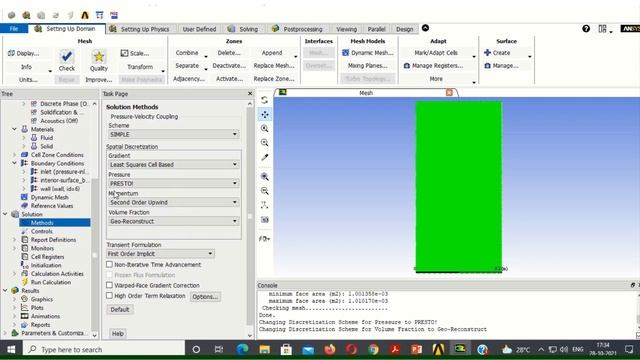Open relaxation Options button
The width and height of the screenshot is (640, 360).
tap(205, 296)
